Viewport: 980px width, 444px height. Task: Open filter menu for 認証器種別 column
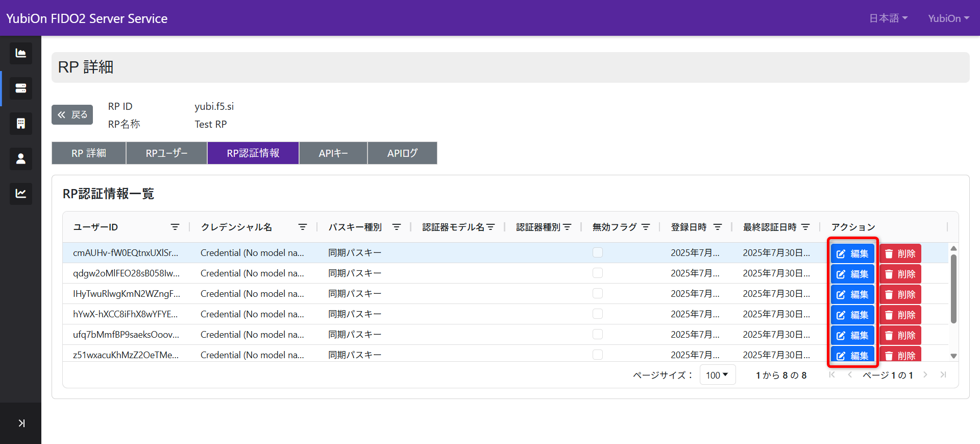[x=567, y=227]
